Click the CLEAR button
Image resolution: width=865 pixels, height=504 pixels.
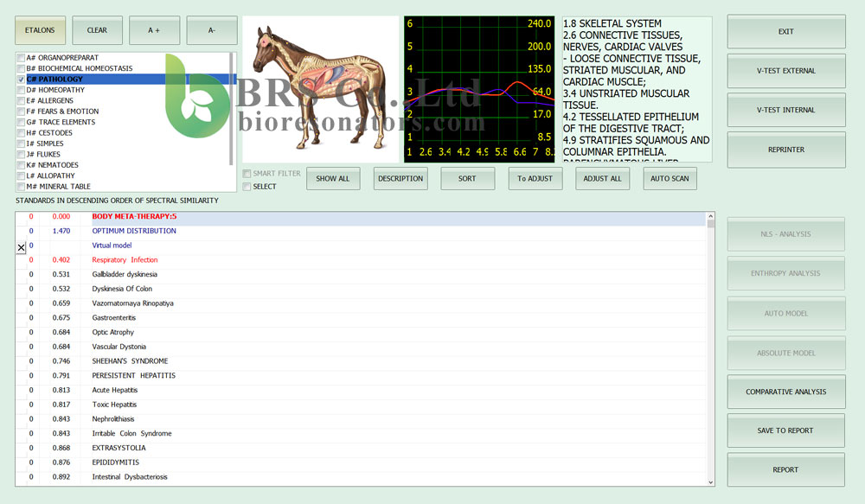(97, 30)
